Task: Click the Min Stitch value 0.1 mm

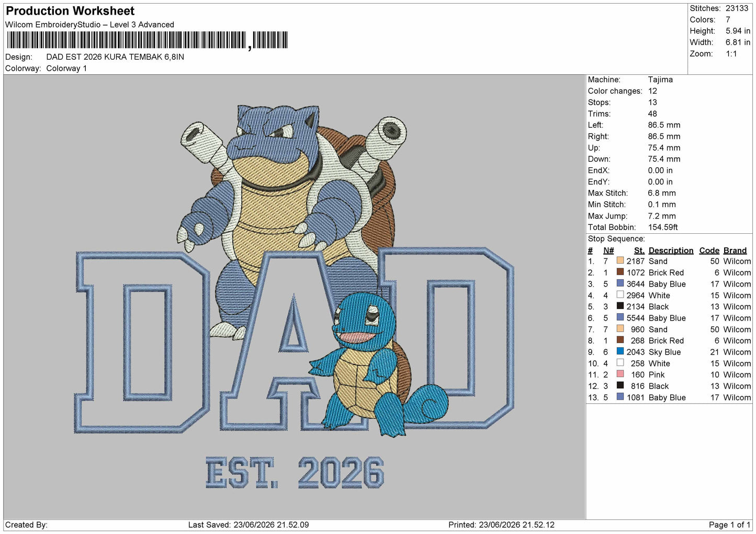Action: point(662,204)
